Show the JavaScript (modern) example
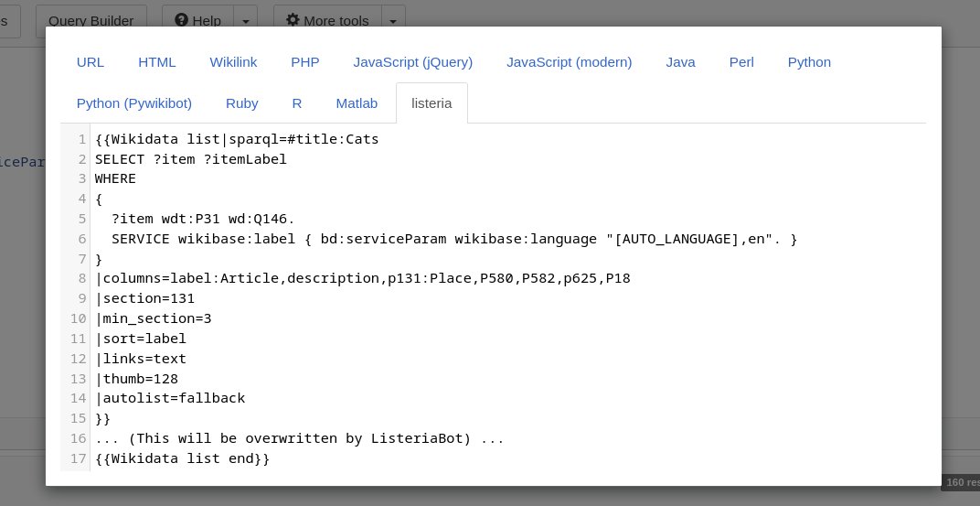The image size is (980, 506). coord(569,62)
